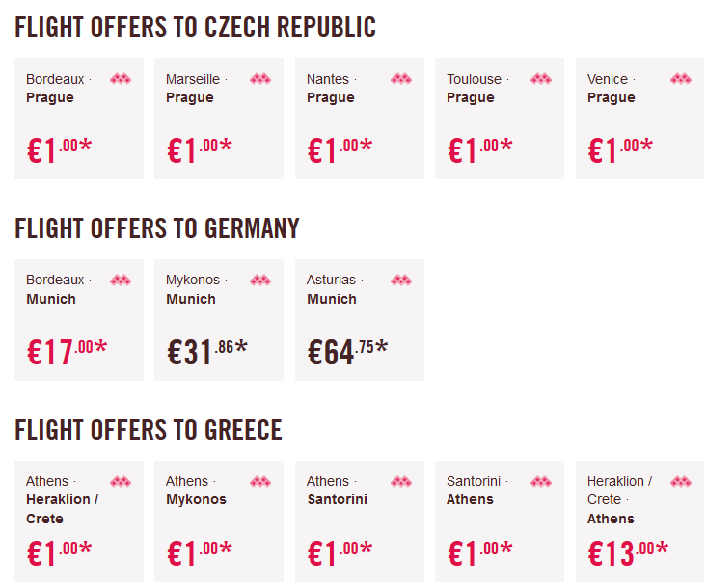This screenshot has height=588, width=707.
Task: Select the Mykonos to Munich €31.86 price
Action: pos(207,352)
